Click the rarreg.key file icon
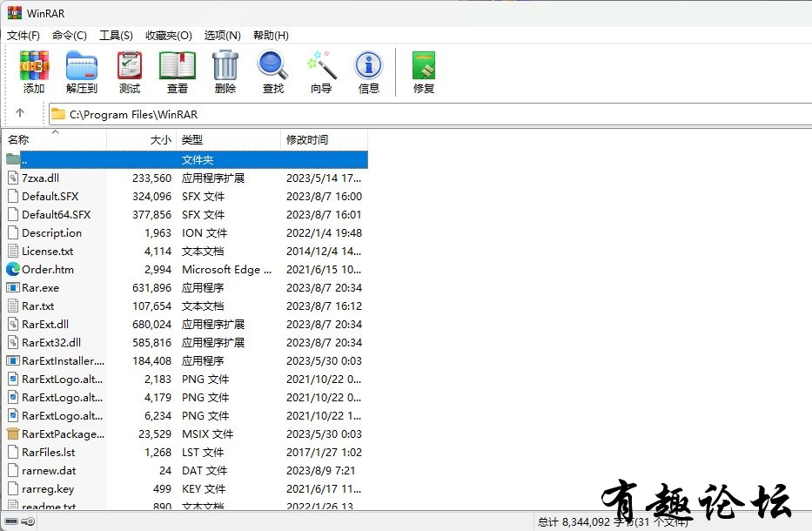 click(13, 488)
